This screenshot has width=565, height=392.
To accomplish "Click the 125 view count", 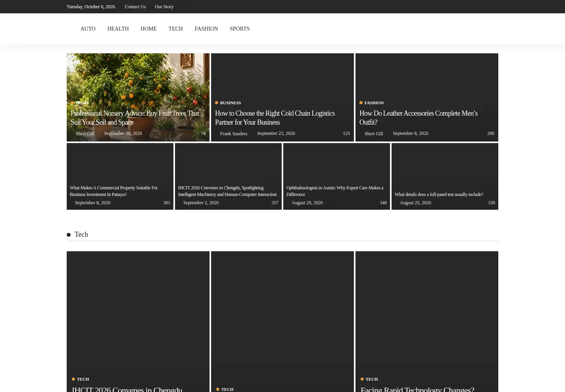I will pyautogui.click(x=346, y=133).
